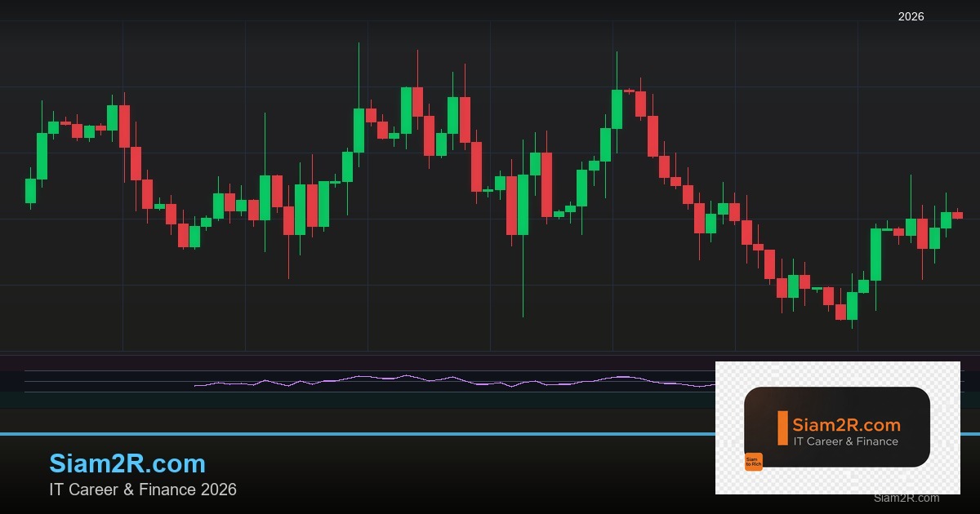Viewport: 980px width, 514px height.
Task: Open the blue Siam2R.com heading link
Action: pos(127,463)
